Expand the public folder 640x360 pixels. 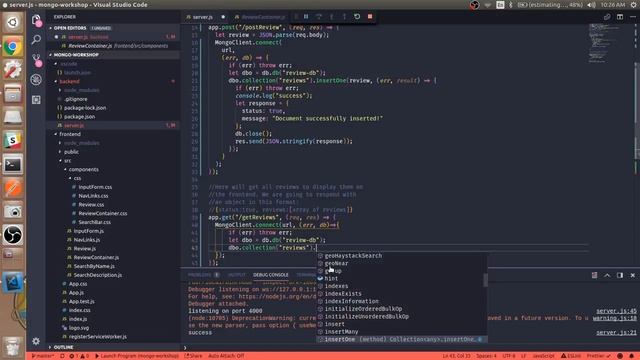tap(71, 152)
